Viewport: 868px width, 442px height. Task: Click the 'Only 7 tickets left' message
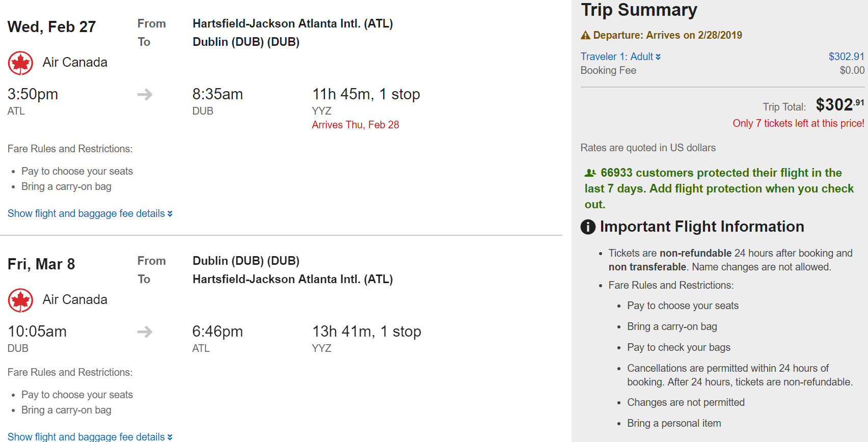click(798, 123)
